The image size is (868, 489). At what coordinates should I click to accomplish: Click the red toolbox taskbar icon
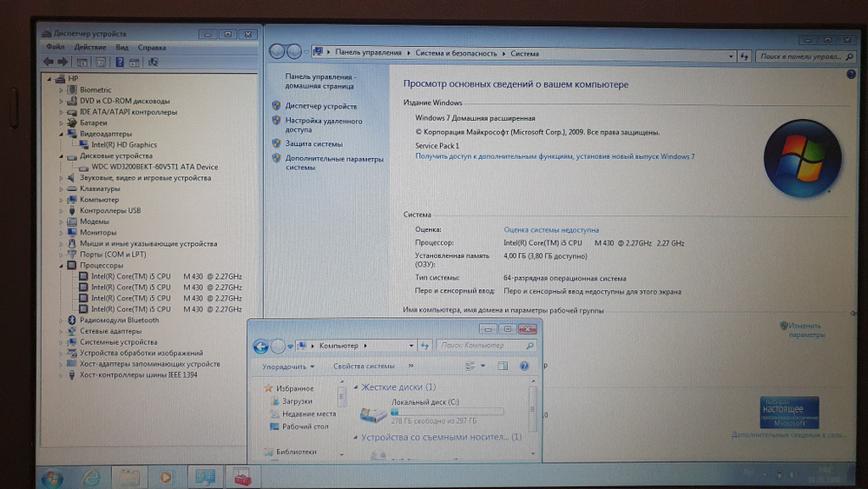[242, 478]
